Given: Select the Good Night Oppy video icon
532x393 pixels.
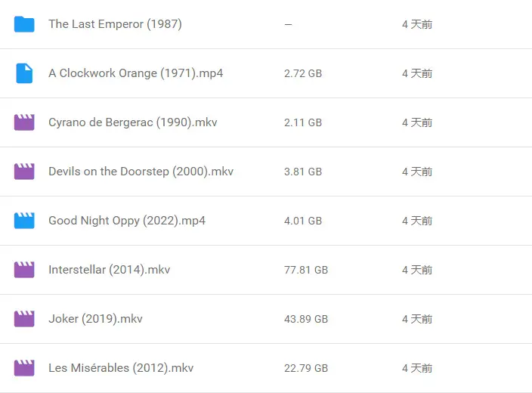Looking at the screenshot, I should [x=24, y=221].
